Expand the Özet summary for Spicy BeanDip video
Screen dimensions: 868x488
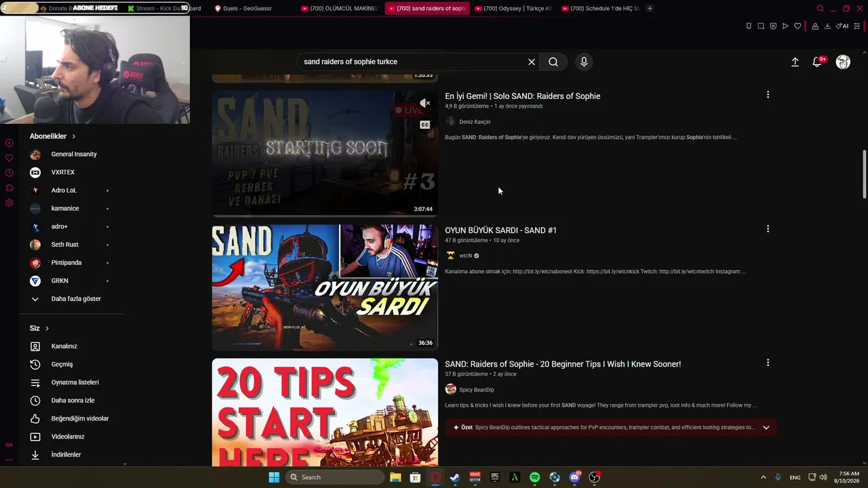[766, 428]
